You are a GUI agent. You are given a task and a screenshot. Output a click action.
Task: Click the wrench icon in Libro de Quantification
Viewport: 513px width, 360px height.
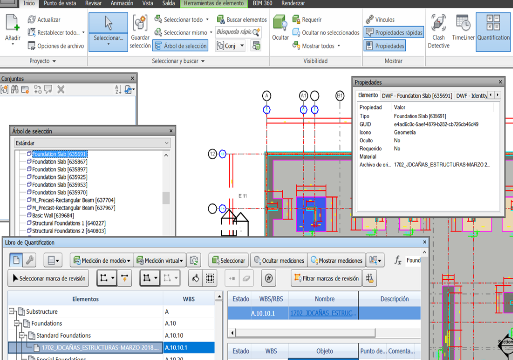[30, 260]
